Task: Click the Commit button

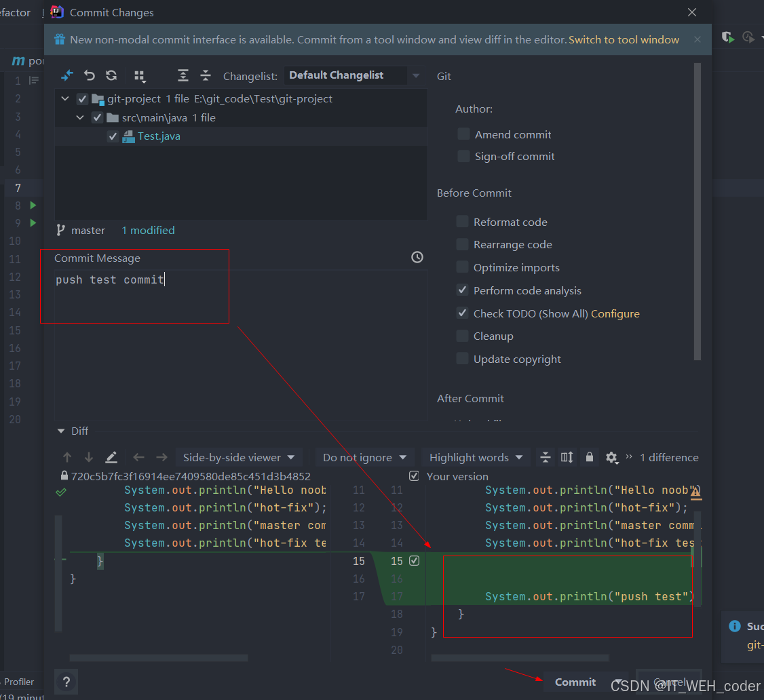Action: 575,682
